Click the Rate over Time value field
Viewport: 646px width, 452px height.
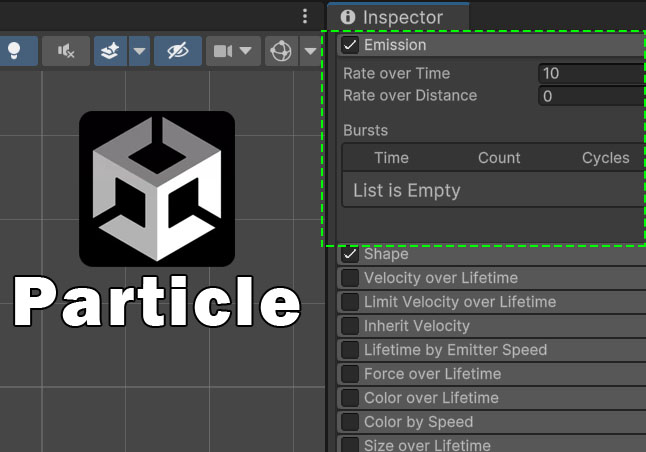click(x=590, y=73)
